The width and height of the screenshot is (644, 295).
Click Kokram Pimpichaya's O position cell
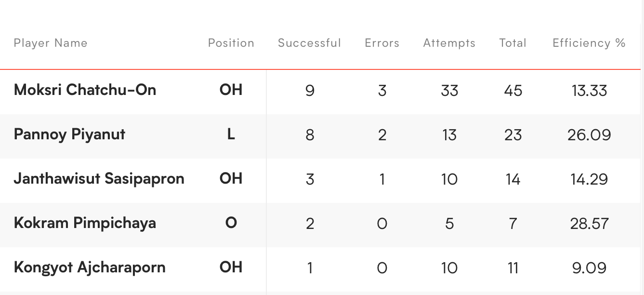tap(231, 223)
